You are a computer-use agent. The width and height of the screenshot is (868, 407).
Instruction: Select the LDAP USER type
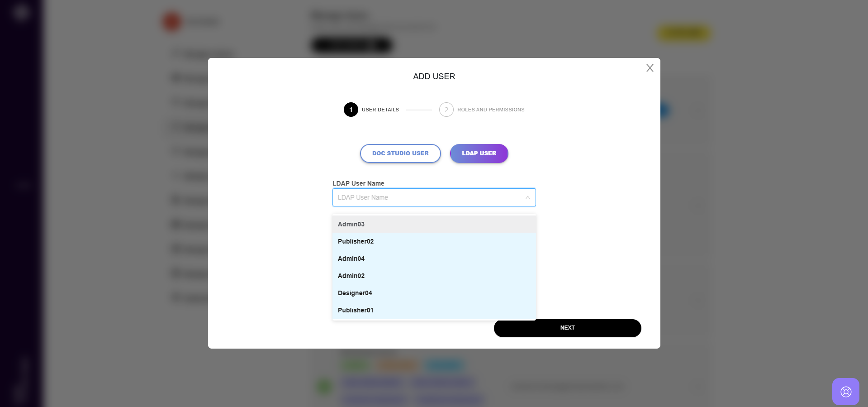[x=479, y=153]
